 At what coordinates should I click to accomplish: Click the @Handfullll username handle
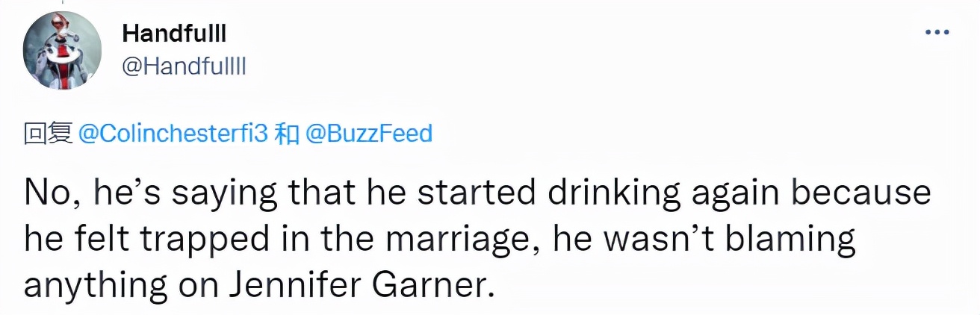(x=183, y=67)
